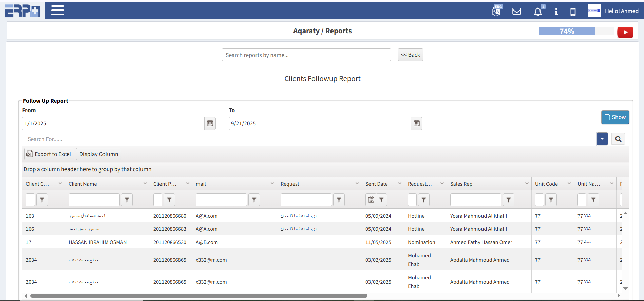
Task: Click the magnifier search icon button
Action: click(618, 139)
